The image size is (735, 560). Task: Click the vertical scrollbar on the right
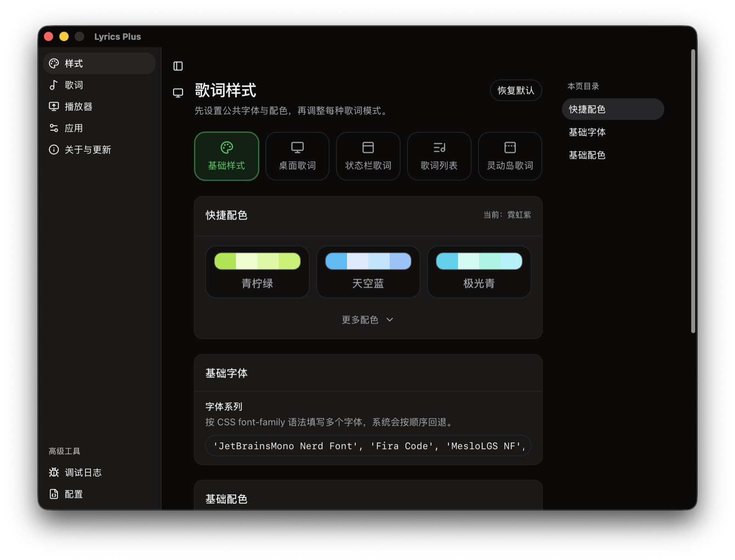[693, 191]
